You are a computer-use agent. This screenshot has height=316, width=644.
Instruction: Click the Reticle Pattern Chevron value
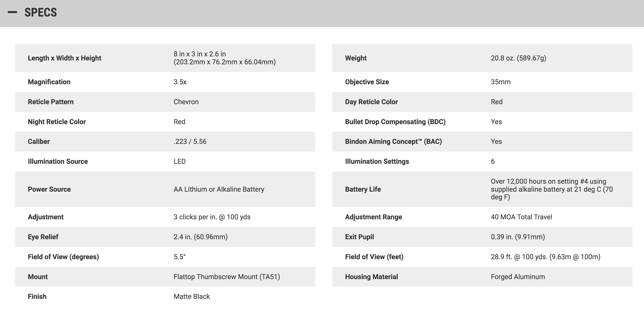coord(186,102)
